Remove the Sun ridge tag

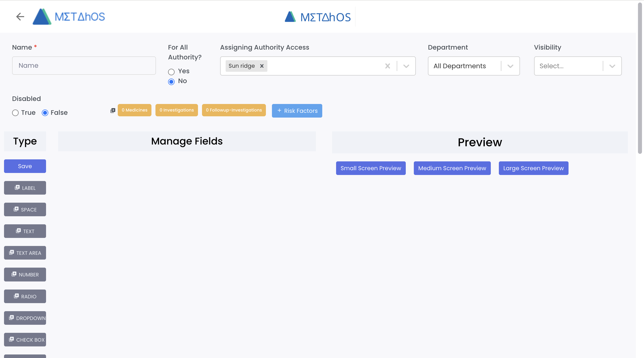click(x=262, y=66)
